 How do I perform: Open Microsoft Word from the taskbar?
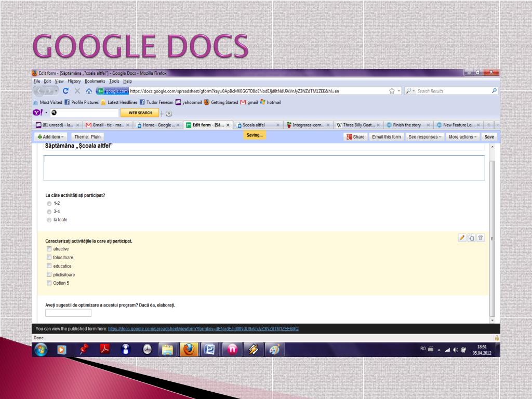[x=210, y=350]
